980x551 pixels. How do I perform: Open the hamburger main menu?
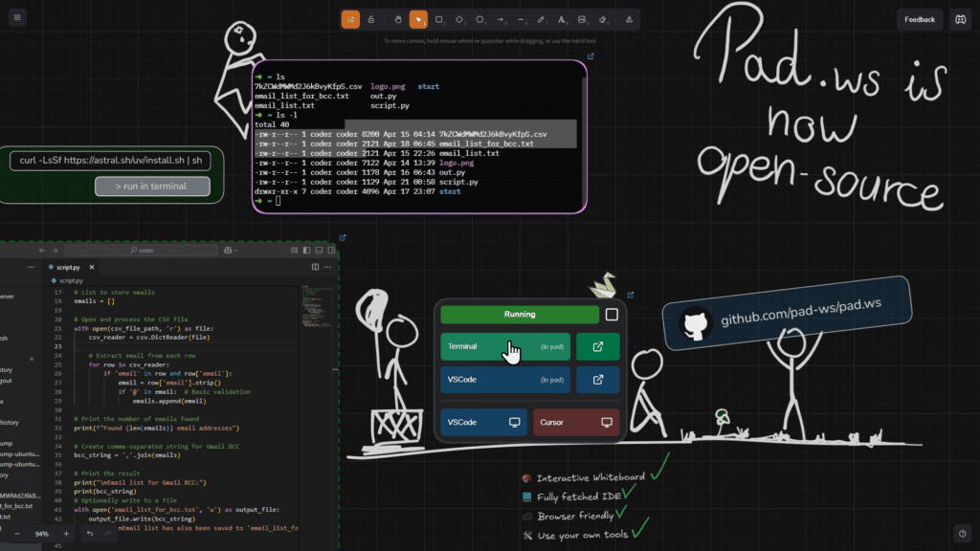(18, 18)
